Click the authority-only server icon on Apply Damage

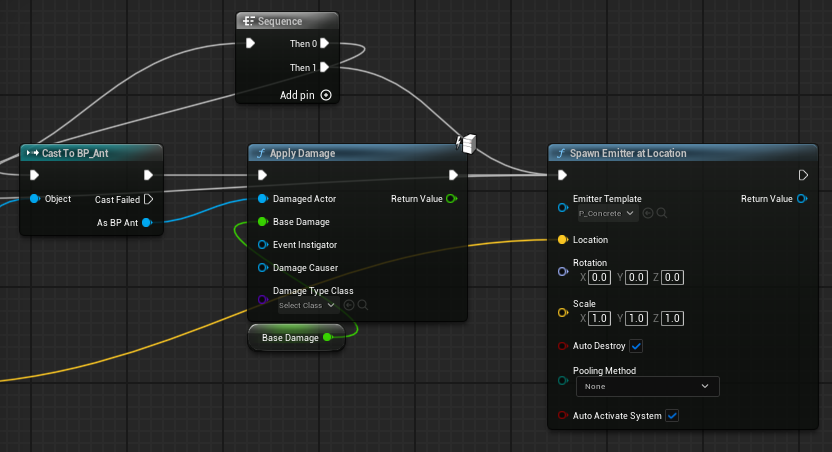(466, 143)
